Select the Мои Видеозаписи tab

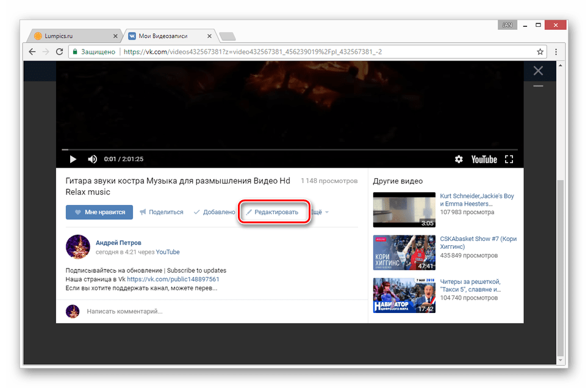[170, 36]
